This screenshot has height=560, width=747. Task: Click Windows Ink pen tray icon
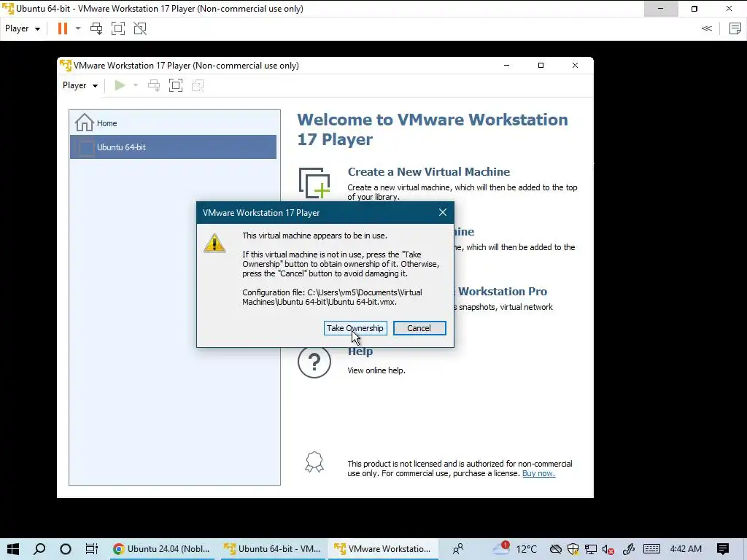(628, 549)
